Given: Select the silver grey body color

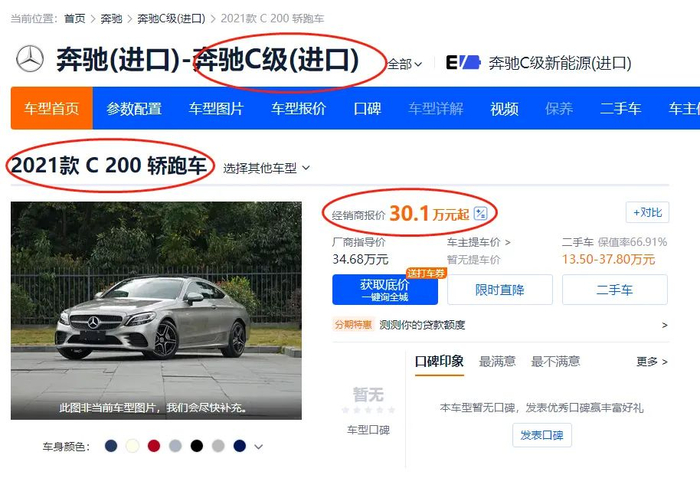Looking at the screenshot, I should [218, 446].
